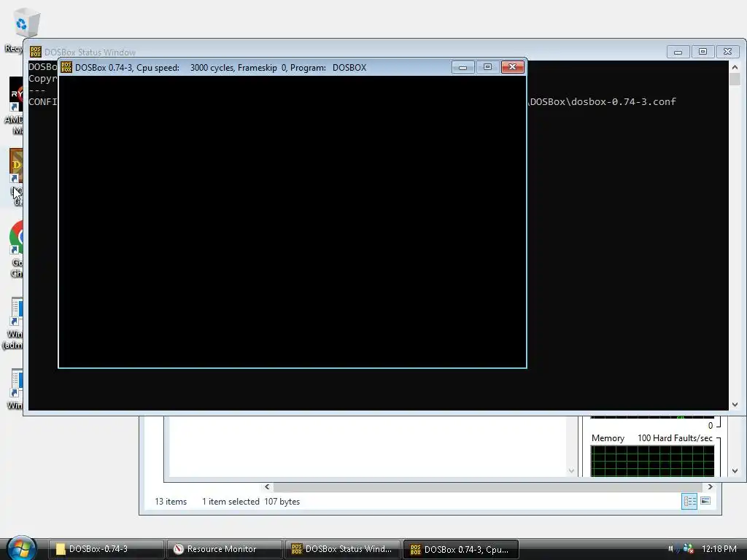Click the '100 Hard Faults/sec' label
Screen dimensions: 747x560
[x=675, y=438]
